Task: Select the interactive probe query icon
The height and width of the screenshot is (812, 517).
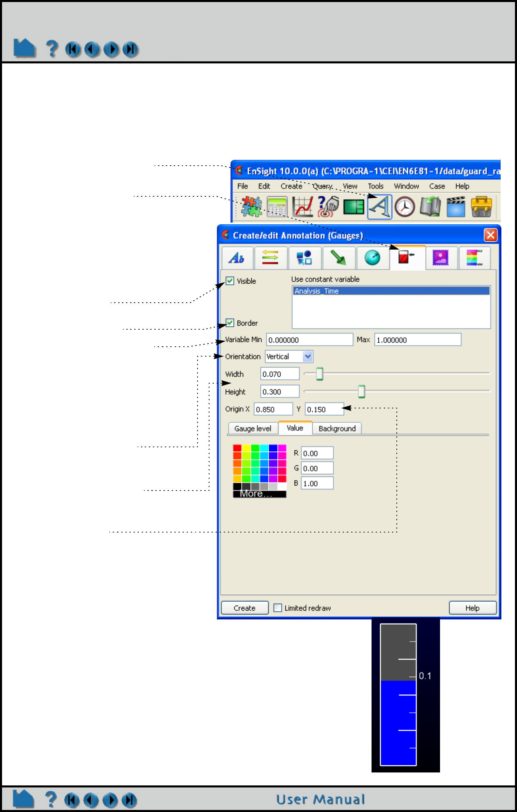Action: pos(328,207)
